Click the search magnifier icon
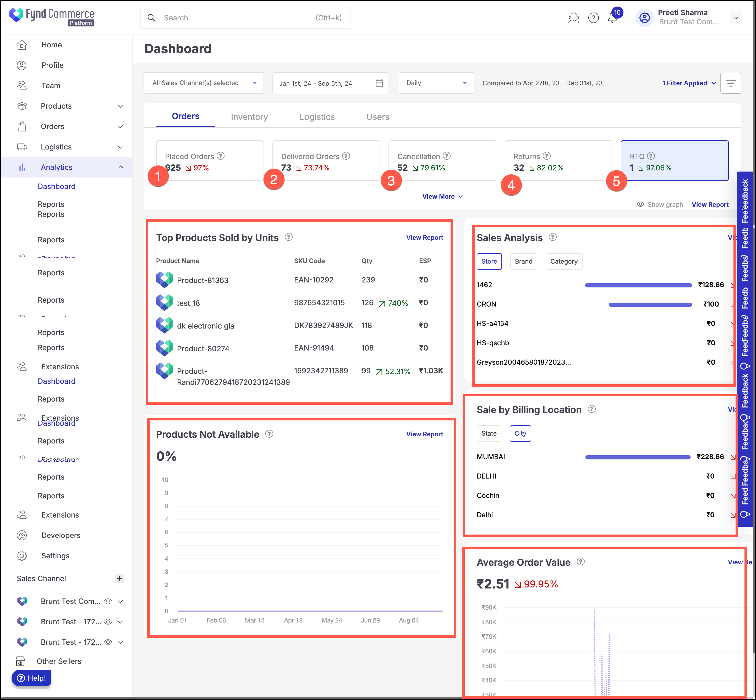The height and width of the screenshot is (700, 756). point(151,18)
